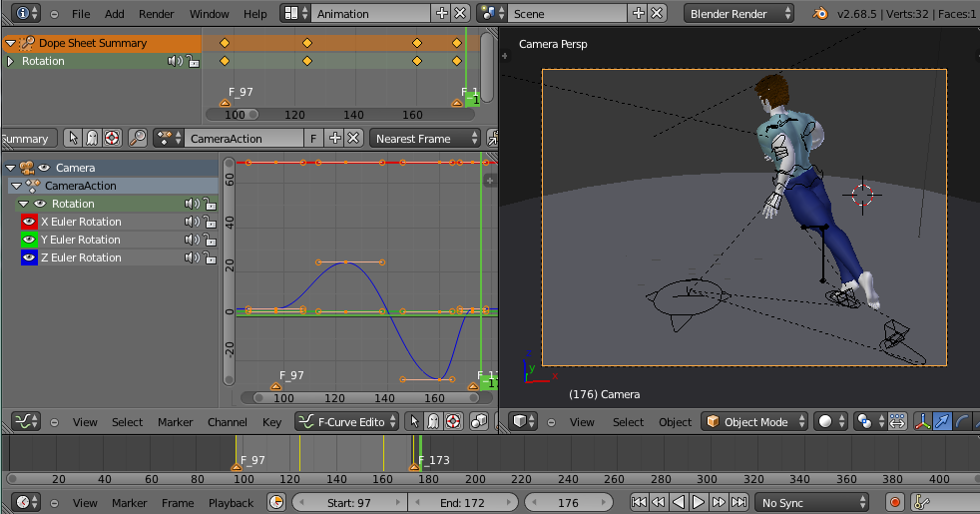This screenshot has height=514, width=980.
Task: Open the No Sync dropdown
Action: tap(810, 503)
